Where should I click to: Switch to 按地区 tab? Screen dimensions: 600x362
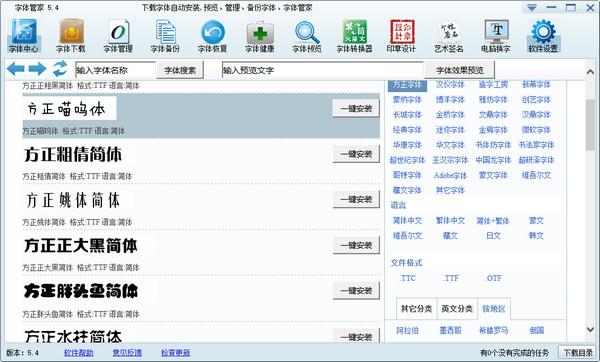pos(494,308)
